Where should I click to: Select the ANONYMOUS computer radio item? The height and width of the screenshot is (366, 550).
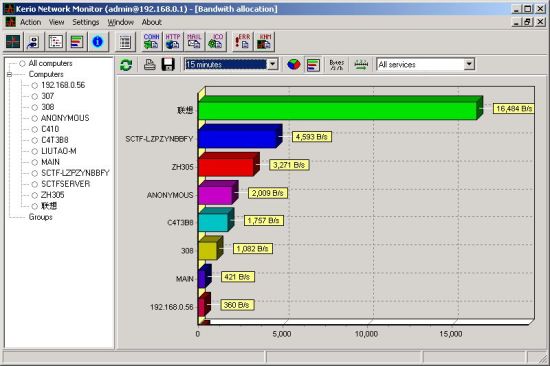point(60,118)
